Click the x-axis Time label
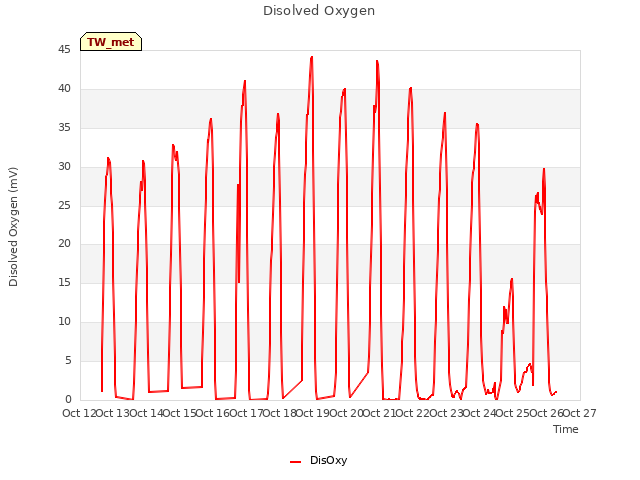This screenshot has width=640, height=480. pyautogui.click(x=565, y=429)
